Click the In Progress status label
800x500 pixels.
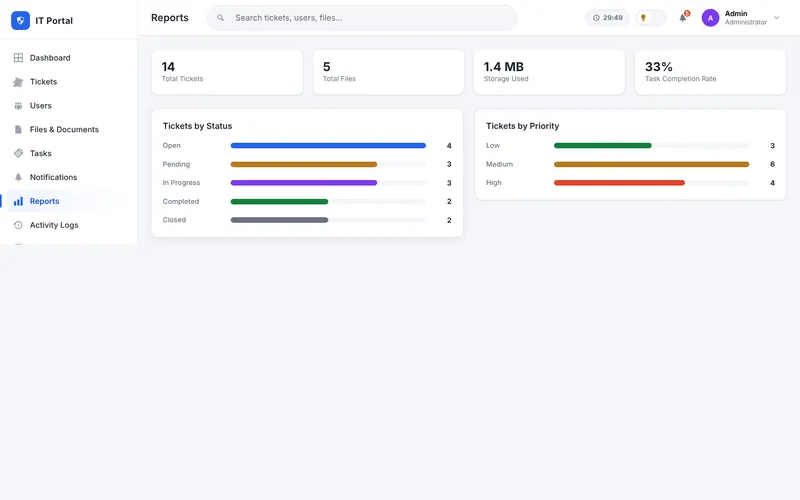coord(181,183)
